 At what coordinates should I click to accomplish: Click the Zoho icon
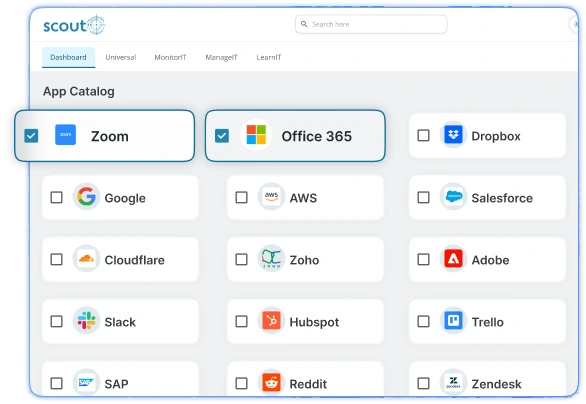pyautogui.click(x=271, y=259)
